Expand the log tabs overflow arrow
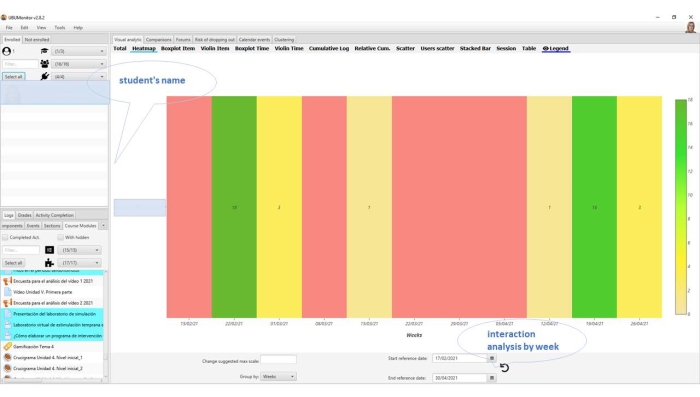 pyautogui.click(x=103, y=226)
